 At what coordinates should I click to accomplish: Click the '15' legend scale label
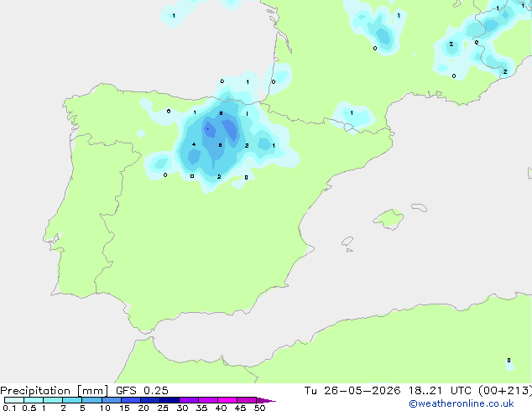[x=124, y=408]
